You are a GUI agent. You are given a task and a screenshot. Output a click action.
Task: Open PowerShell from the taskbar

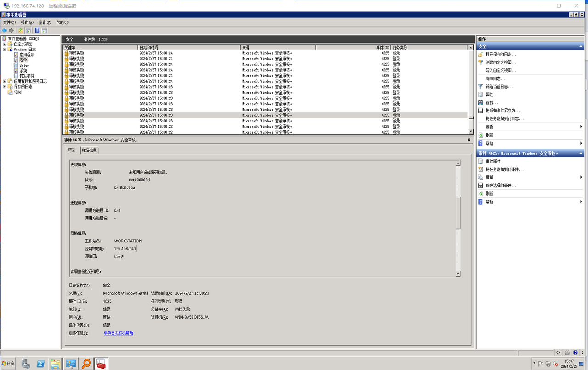[40, 364]
